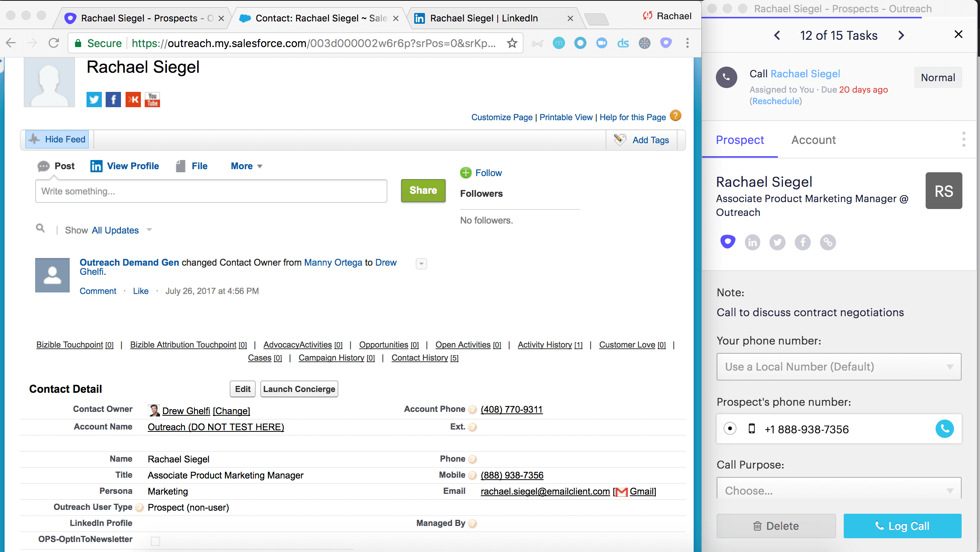Expand the Use a Local Number dropdown
The width and height of the screenshot is (980, 552).
tap(838, 366)
